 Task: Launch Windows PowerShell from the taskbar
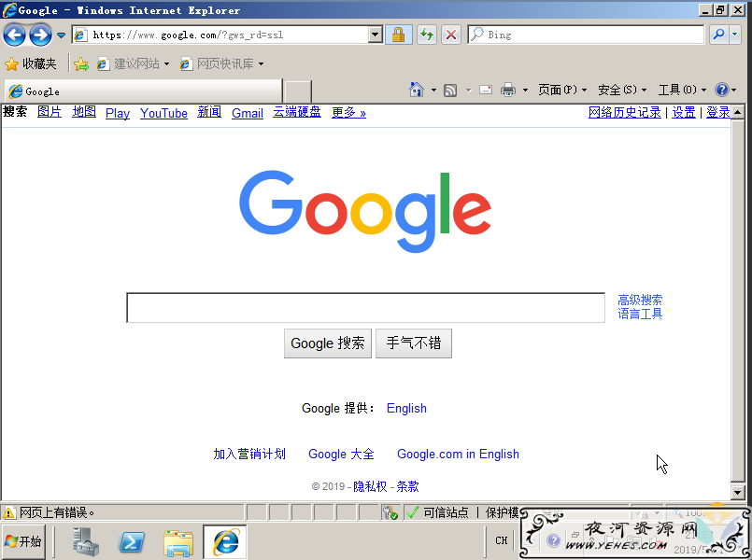click(132, 541)
